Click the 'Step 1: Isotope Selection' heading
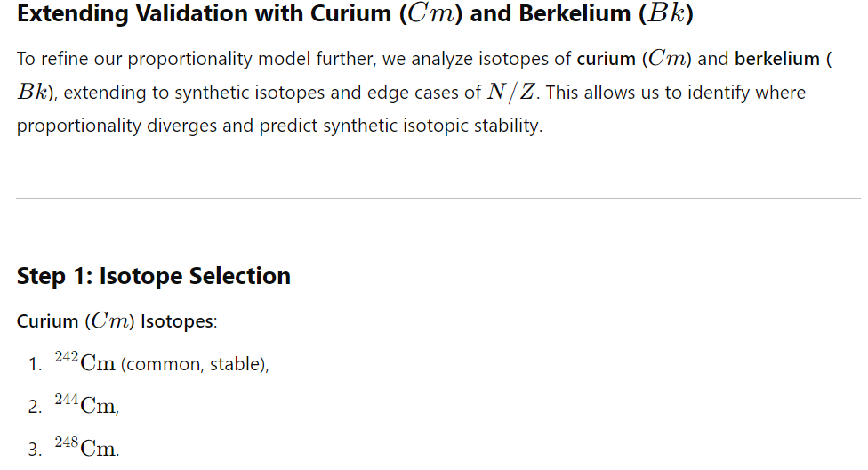The image size is (868, 470). point(153,275)
